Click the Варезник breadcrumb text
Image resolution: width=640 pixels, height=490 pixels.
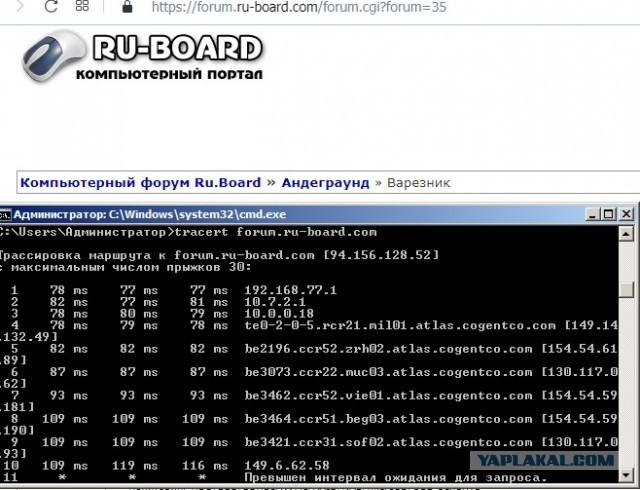click(418, 183)
